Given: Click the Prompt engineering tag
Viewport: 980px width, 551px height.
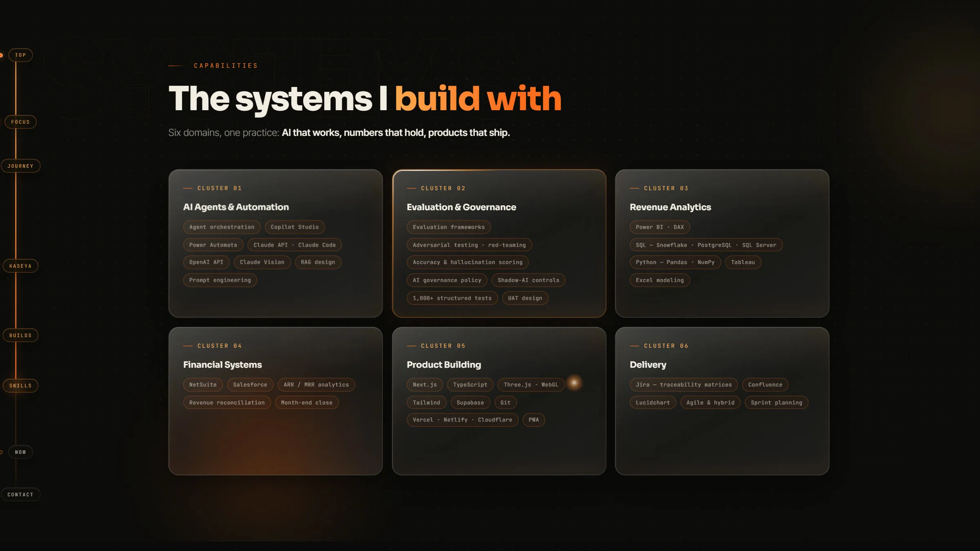Looking at the screenshot, I should (220, 280).
